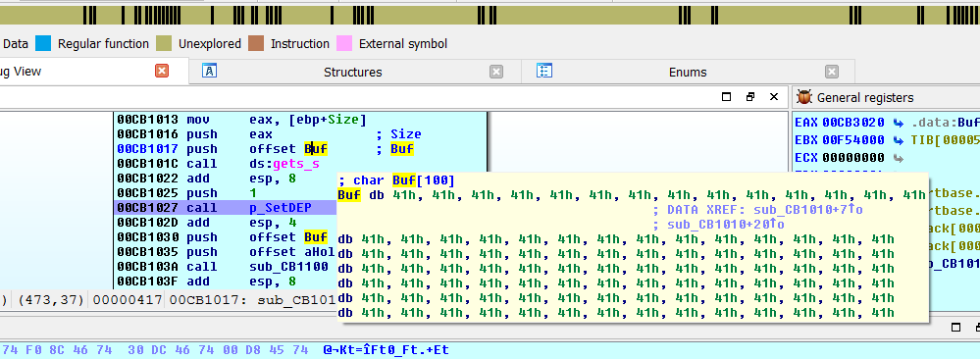Float the disassembly view panel
The height and width of the screenshot is (359, 980).
pyautogui.click(x=750, y=97)
